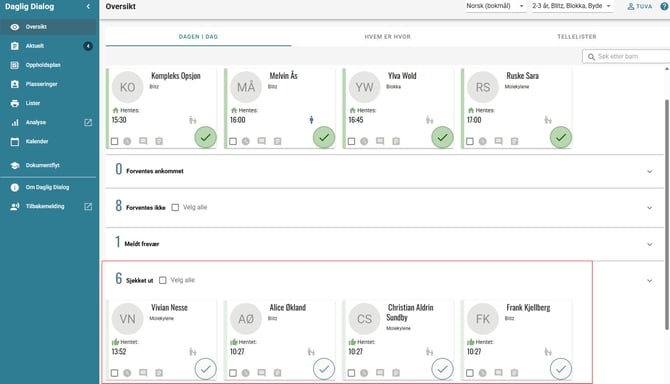Select checkbox on Alice Økland card
670x384 pixels.
point(233,373)
